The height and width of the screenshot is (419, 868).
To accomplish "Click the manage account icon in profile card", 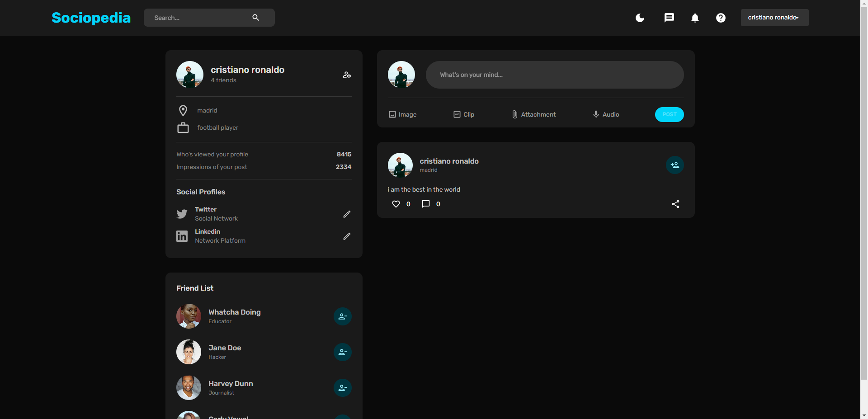I will click(x=347, y=75).
